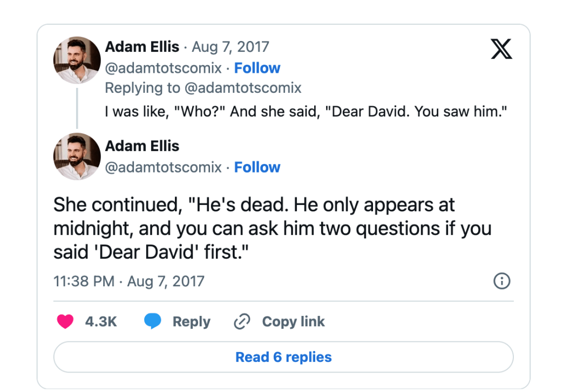The height and width of the screenshot is (392, 583).
Task: Click the 'Replying to @adamtotscomix' line
Action: point(203,87)
